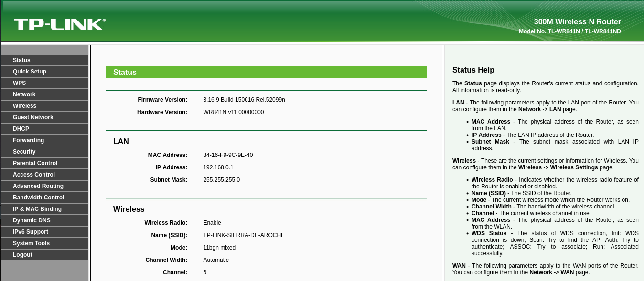Click Model No. TL-WR841N text
Viewport: 644px width, 281px height.
click(x=570, y=31)
